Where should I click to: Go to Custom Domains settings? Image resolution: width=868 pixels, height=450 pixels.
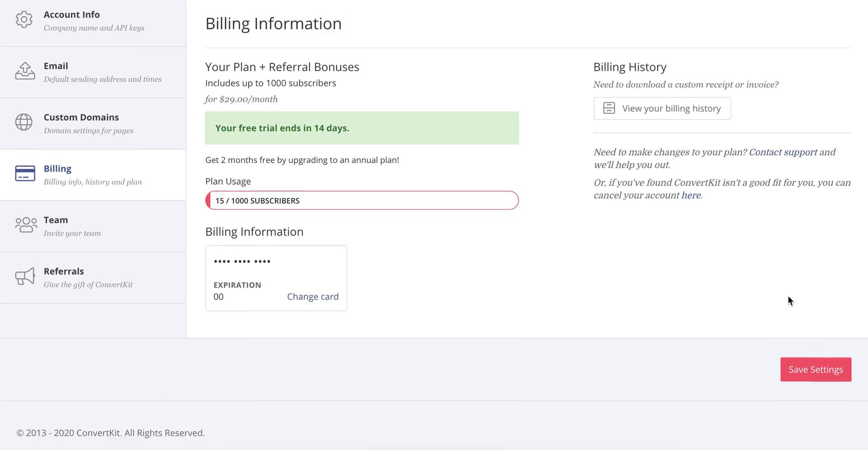tap(93, 124)
